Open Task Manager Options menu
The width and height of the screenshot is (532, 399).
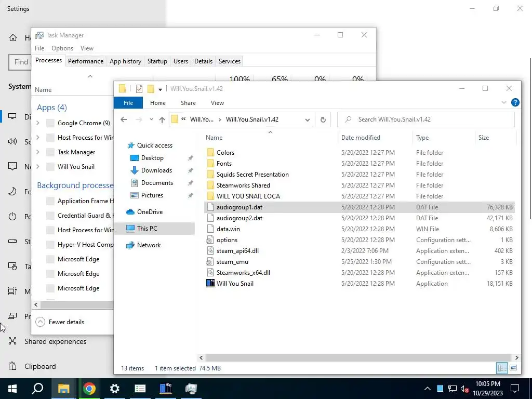62,48
